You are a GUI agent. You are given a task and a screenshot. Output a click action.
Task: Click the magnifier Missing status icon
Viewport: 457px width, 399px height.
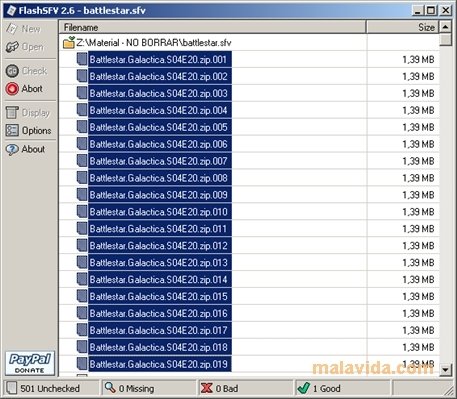(x=110, y=388)
